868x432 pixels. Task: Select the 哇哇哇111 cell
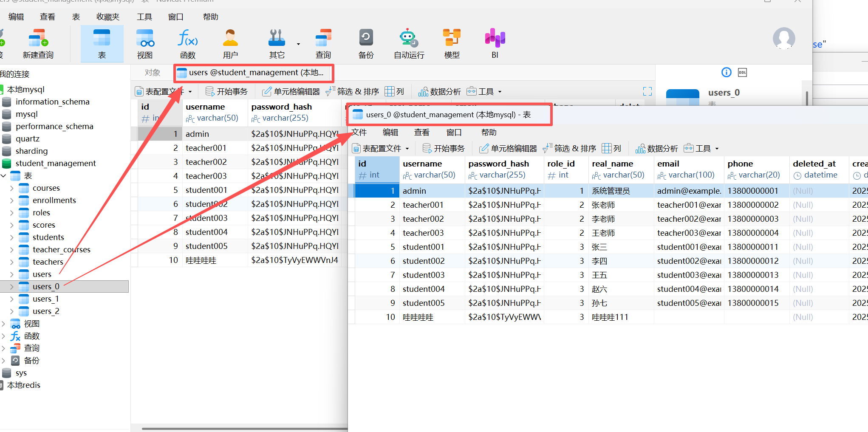621,317
